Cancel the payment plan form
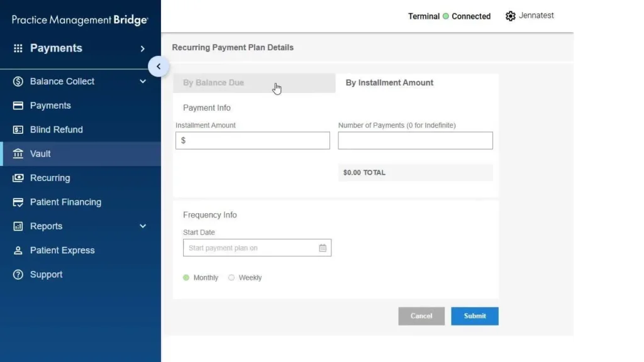Image resolution: width=644 pixels, height=362 pixels. coord(421,316)
